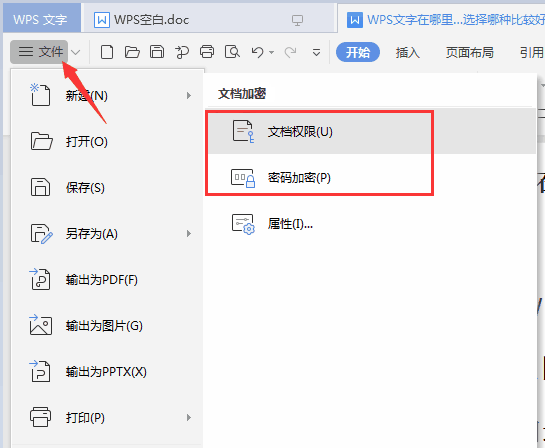
Task: Expand the undo history dropdown arrow
Action: pyautogui.click(x=271, y=52)
